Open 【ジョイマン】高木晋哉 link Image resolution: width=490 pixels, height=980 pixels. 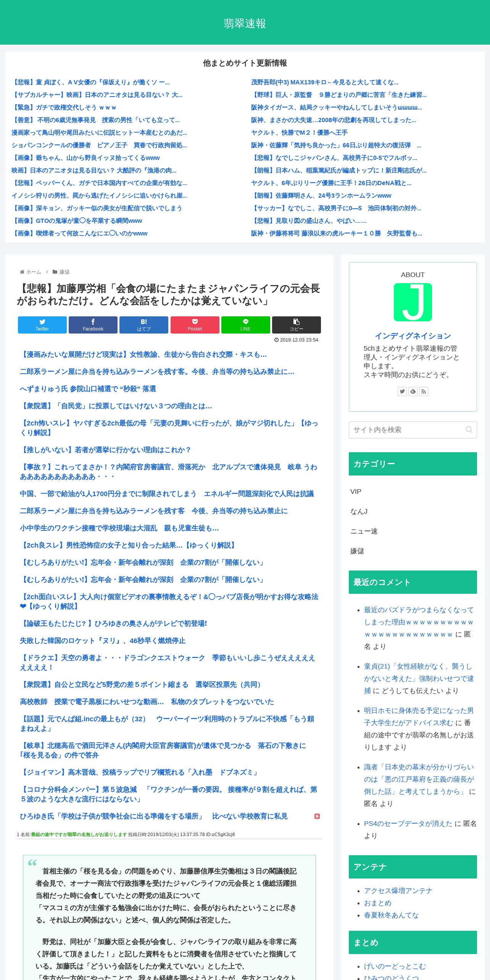click(x=140, y=772)
